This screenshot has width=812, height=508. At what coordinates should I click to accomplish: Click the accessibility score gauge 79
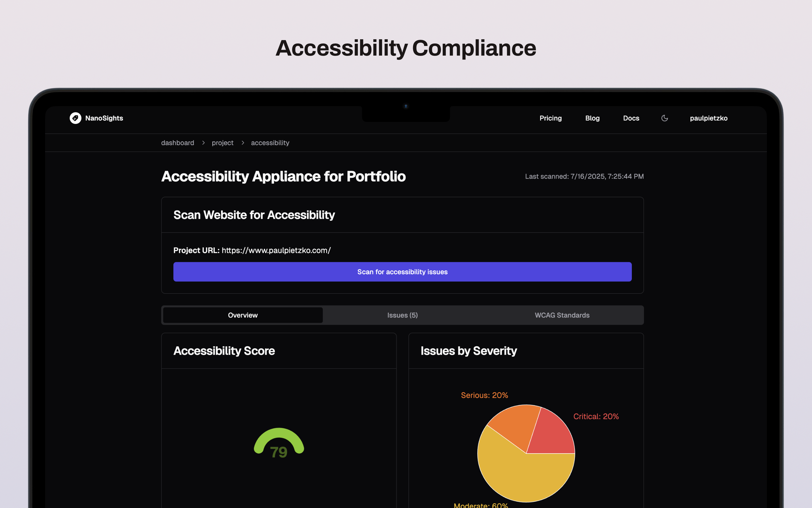[x=279, y=443]
